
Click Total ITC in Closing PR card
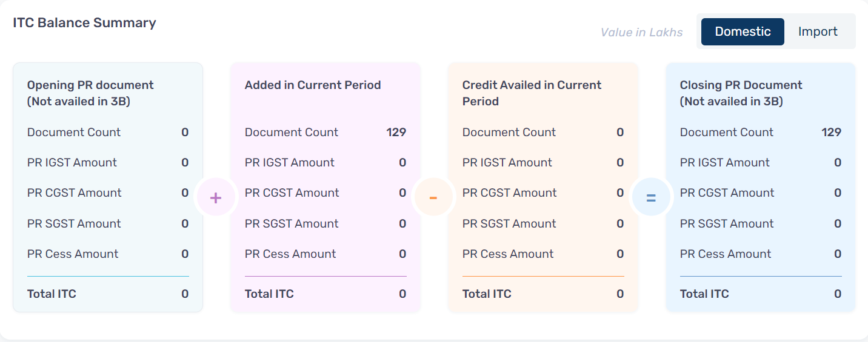(704, 294)
